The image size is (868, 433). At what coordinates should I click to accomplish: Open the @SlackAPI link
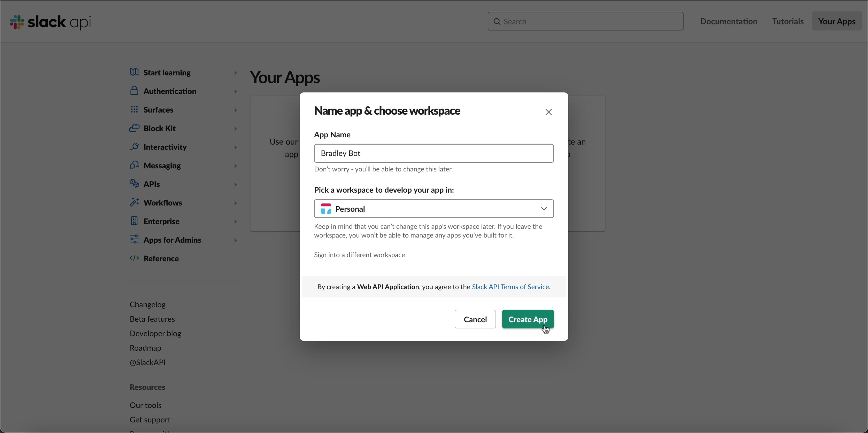pyautogui.click(x=148, y=362)
